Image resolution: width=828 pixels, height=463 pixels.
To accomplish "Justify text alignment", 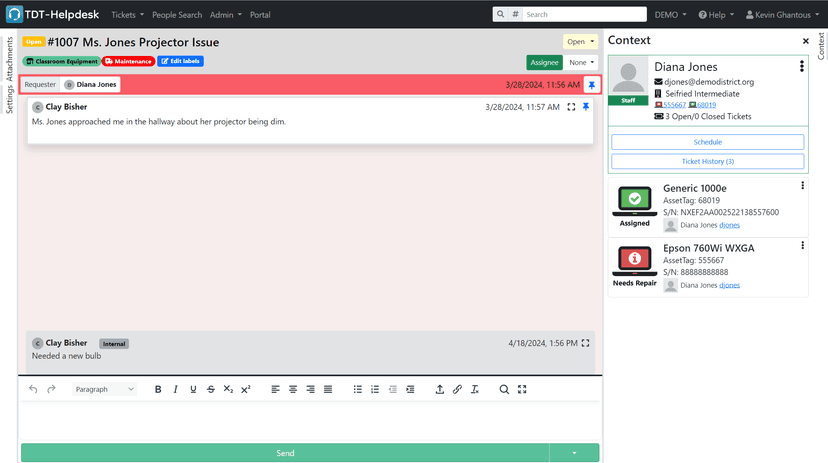I will click(328, 389).
